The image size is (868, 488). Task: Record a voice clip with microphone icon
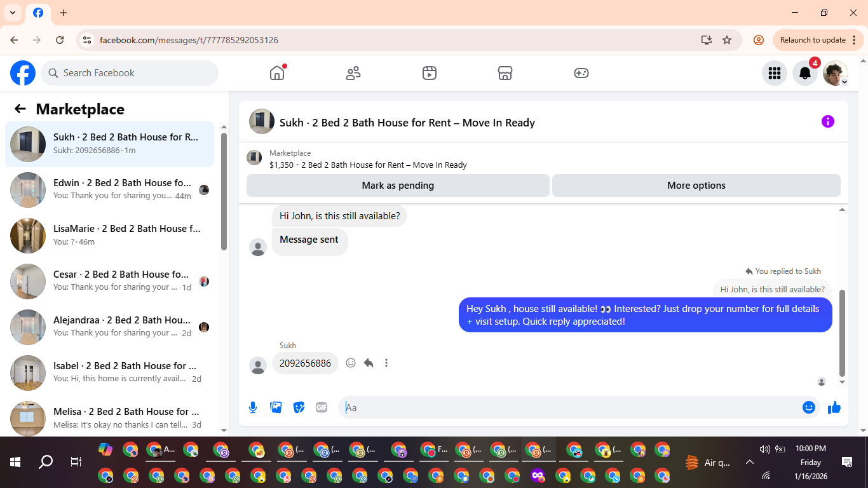coord(253,407)
